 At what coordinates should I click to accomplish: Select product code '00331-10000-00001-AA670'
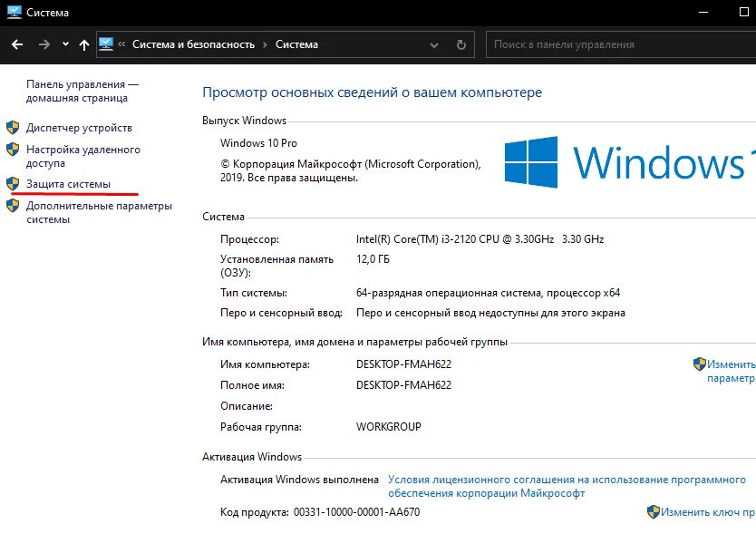point(357,512)
